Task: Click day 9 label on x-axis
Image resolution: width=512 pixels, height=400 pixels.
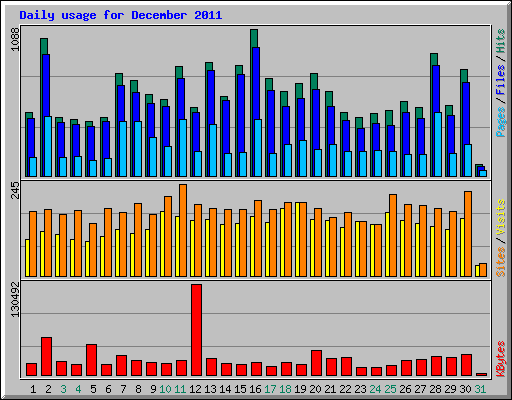Action: pos(153,389)
